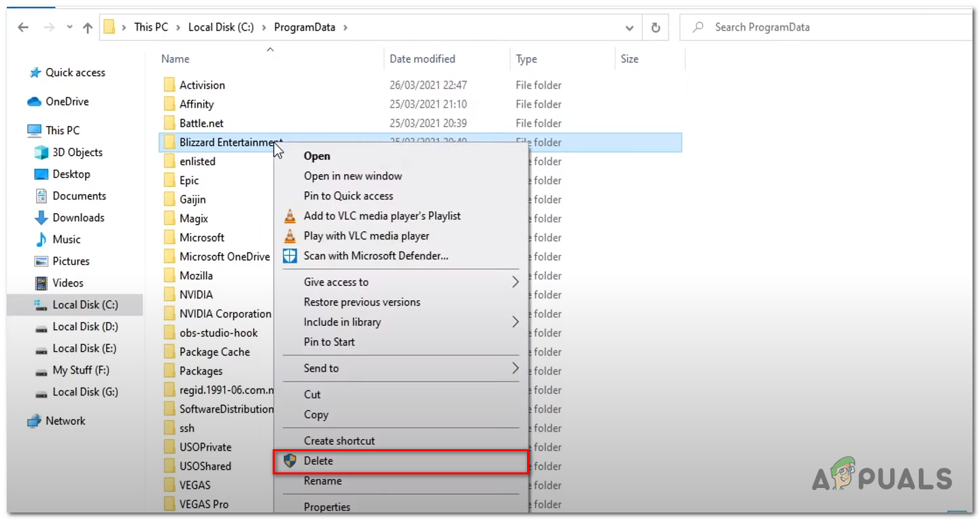Open the address bar history dropdown

coord(630,28)
